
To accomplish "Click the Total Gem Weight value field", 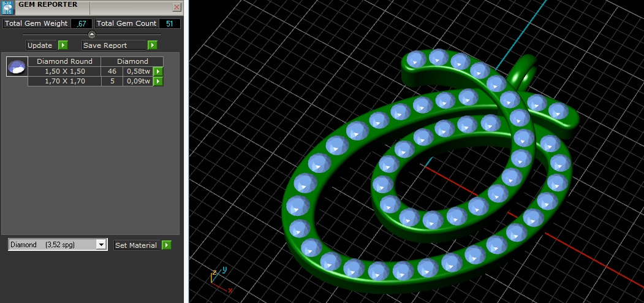I will [81, 24].
